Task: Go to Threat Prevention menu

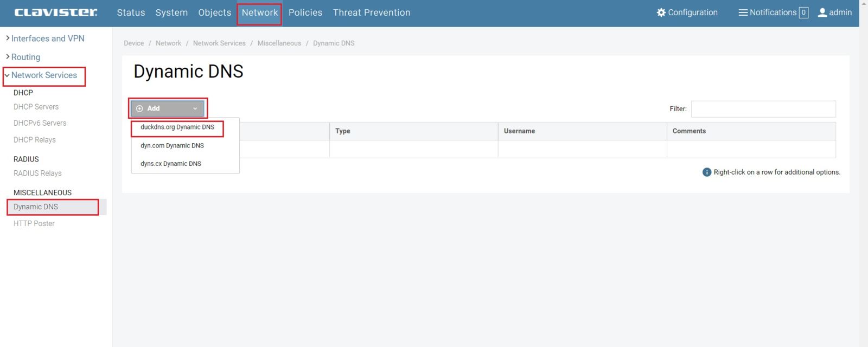Action: pos(371,12)
